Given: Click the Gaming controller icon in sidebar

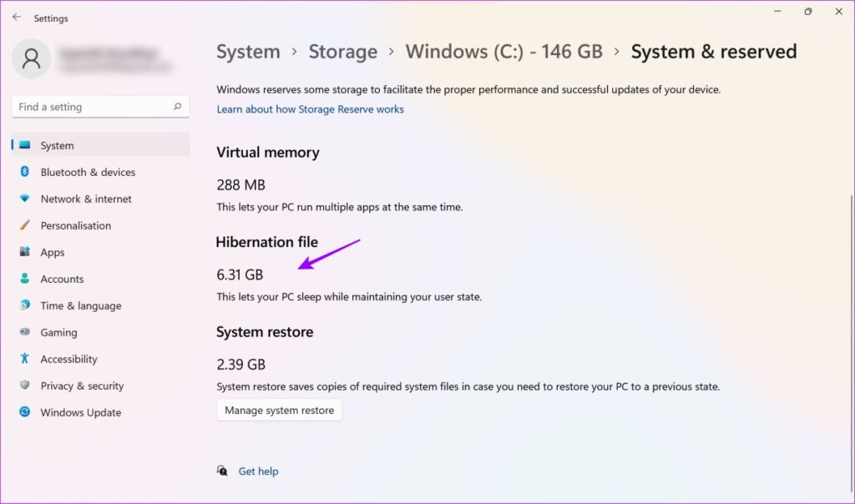Looking at the screenshot, I should [25, 332].
